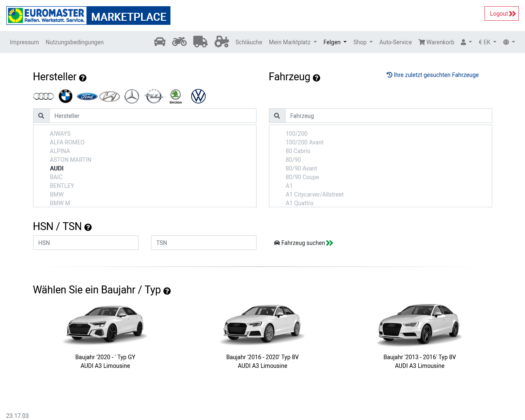Select the car vehicle category icon

click(x=160, y=42)
